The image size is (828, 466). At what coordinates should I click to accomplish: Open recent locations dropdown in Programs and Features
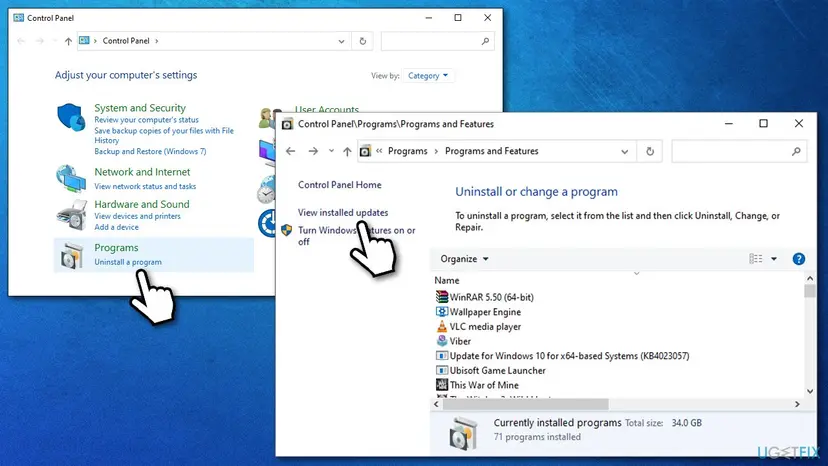coord(331,151)
